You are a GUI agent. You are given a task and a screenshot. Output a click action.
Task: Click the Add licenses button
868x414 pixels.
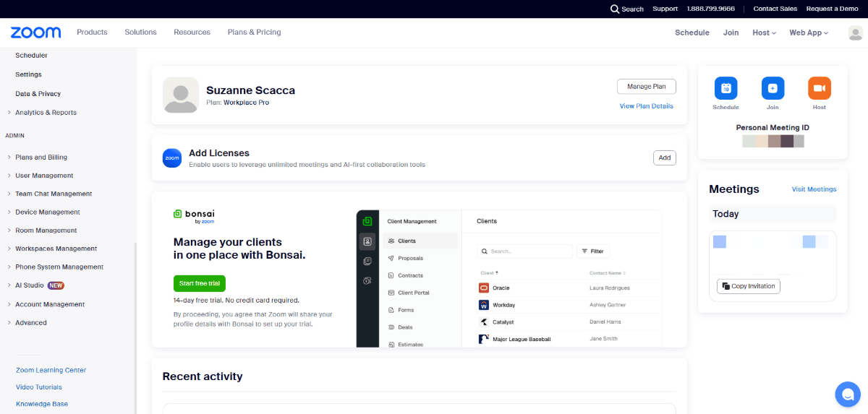pos(665,158)
